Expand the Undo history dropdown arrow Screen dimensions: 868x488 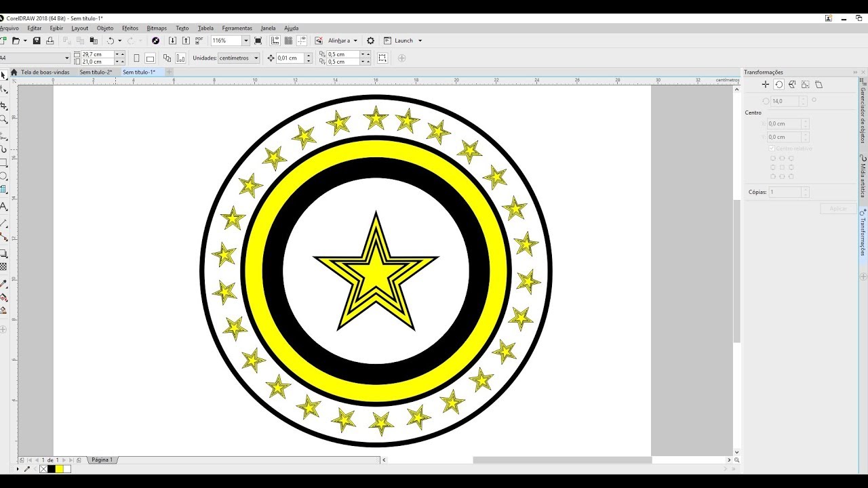[119, 41]
